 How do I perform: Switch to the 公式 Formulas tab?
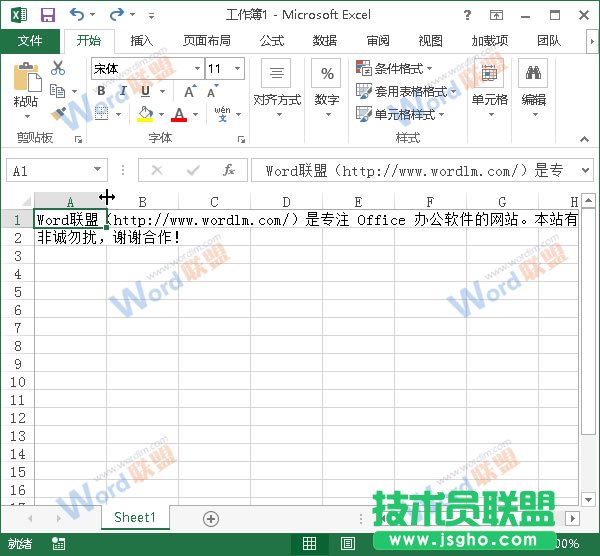coord(272,41)
